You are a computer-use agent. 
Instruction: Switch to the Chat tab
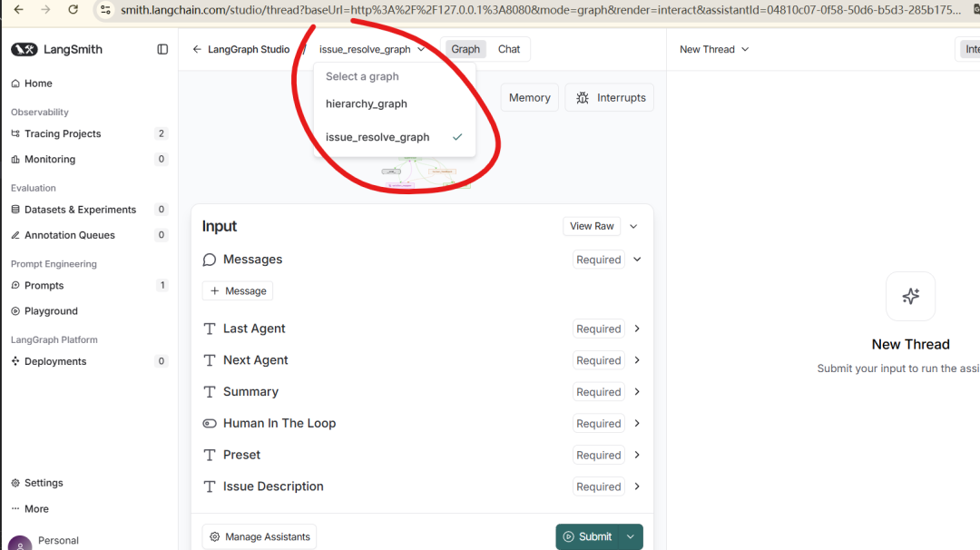(509, 49)
